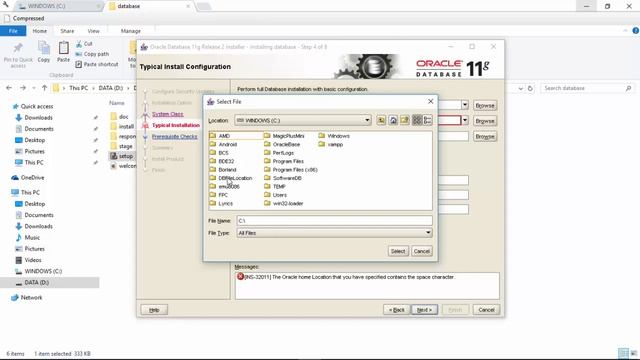Open red-outlined installer field dropdown arrow
The height and width of the screenshot is (360, 640).
point(464,120)
